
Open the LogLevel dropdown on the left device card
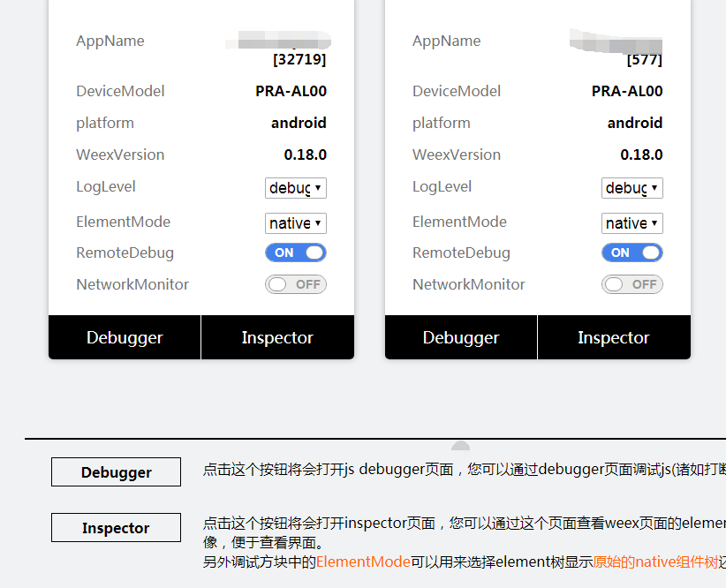[x=295, y=187]
